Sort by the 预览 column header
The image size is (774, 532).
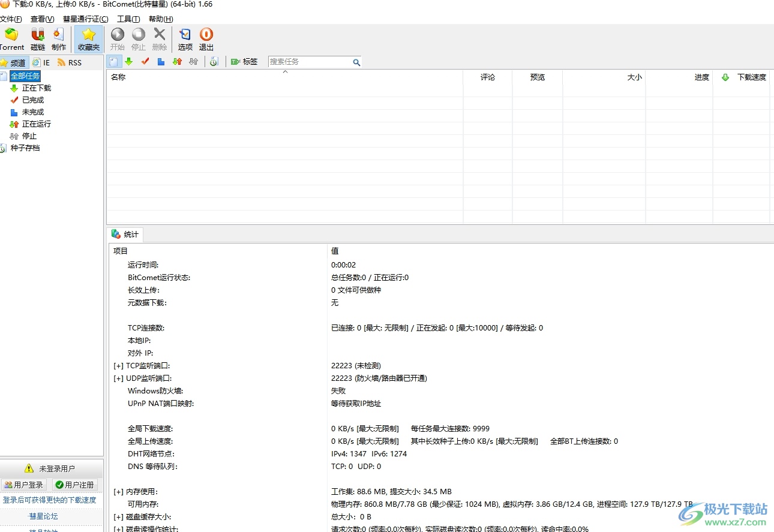pyautogui.click(x=538, y=77)
